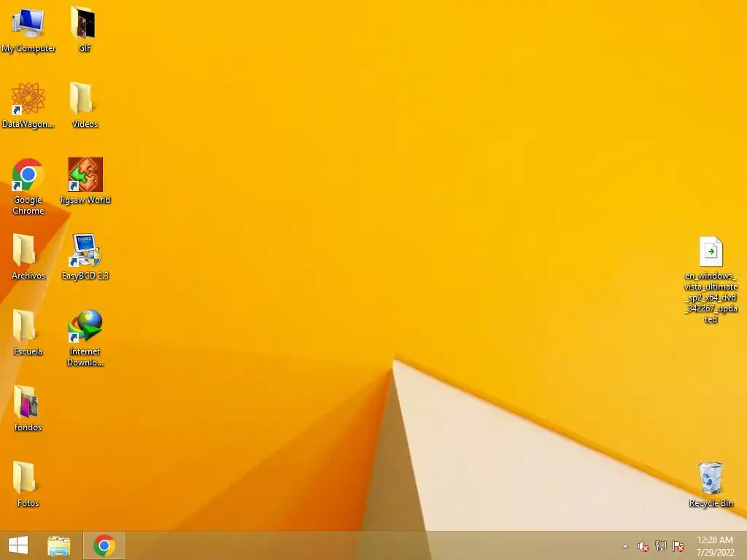Select the Jigsaw World shortcut icon
The width and height of the screenshot is (747, 560).
click(85, 174)
